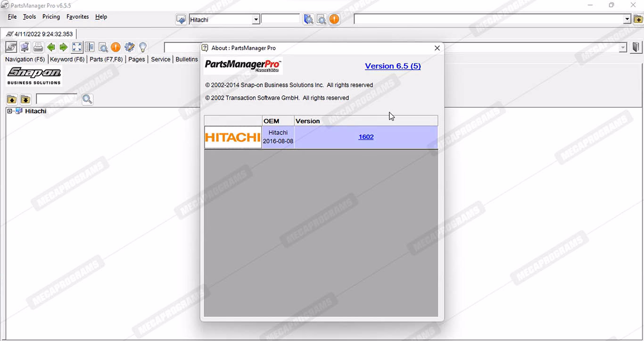Click the magnifier page search icon beside layout icon
This screenshot has width=644, height=341.
pyautogui.click(x=103, y=47)
